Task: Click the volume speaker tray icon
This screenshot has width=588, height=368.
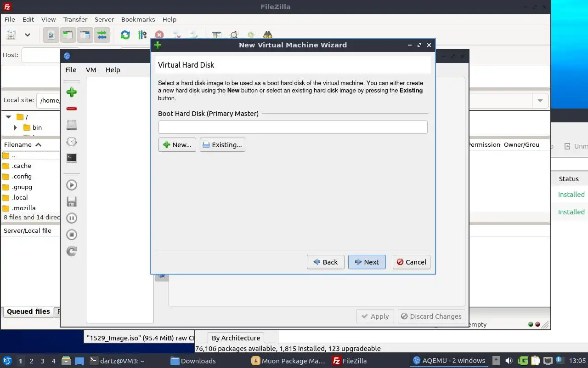Action: point(509,361)
